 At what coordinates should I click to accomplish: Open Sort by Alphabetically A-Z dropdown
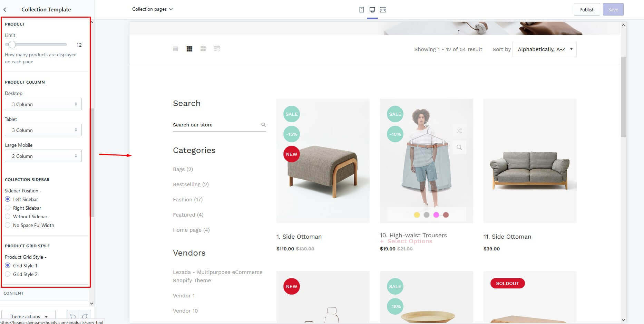point(545,49)
